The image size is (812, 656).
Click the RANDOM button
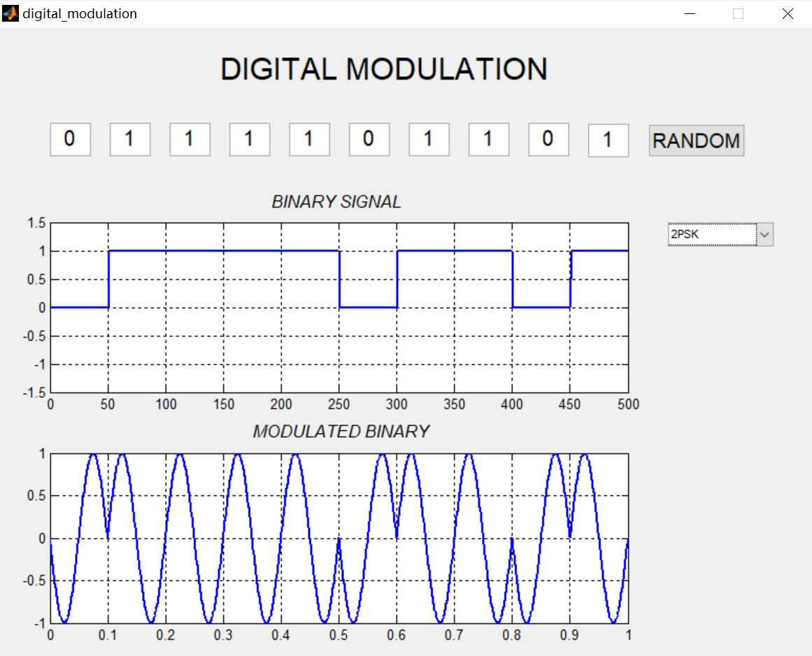click(x=697, y=141)
